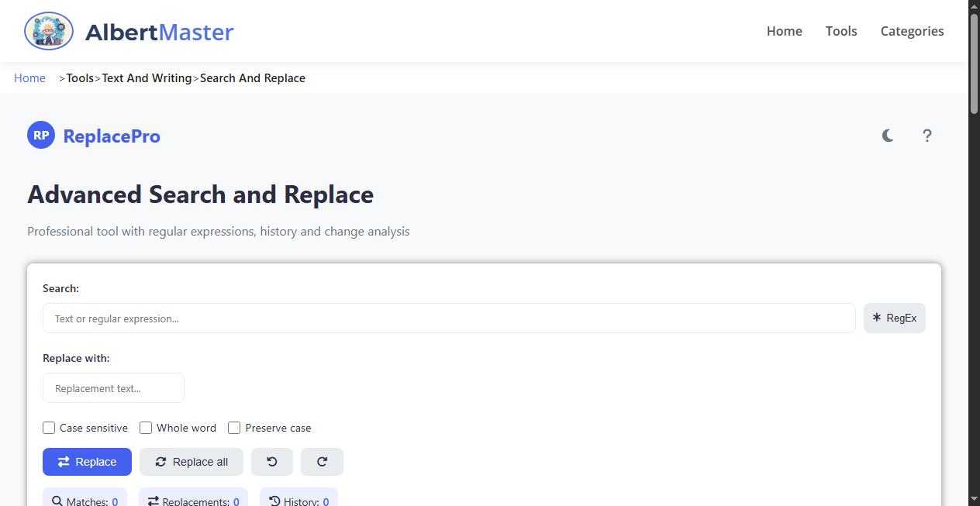Toggle dark mode with the moon icon

coord(887,136)
